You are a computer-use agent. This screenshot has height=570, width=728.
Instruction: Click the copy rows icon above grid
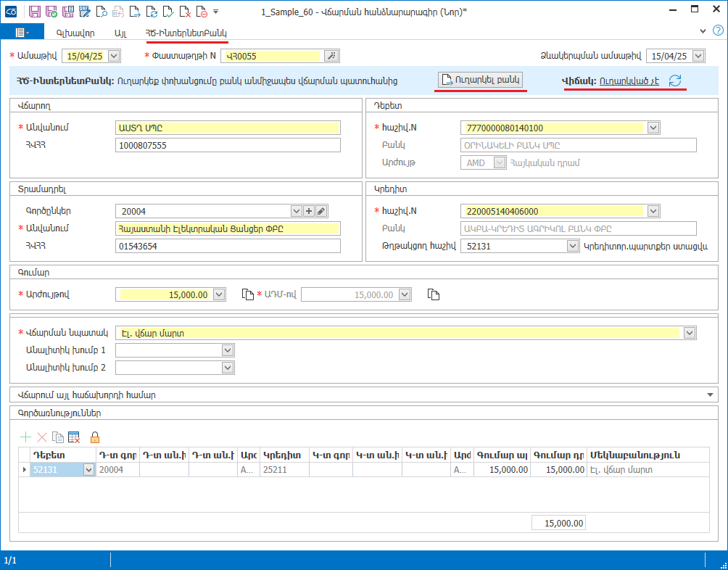tap(58, 437)
